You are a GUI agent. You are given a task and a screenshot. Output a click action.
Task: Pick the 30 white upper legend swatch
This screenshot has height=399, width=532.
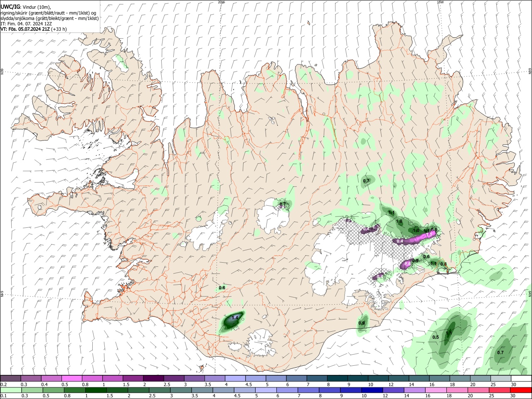[x=521, y=378]
